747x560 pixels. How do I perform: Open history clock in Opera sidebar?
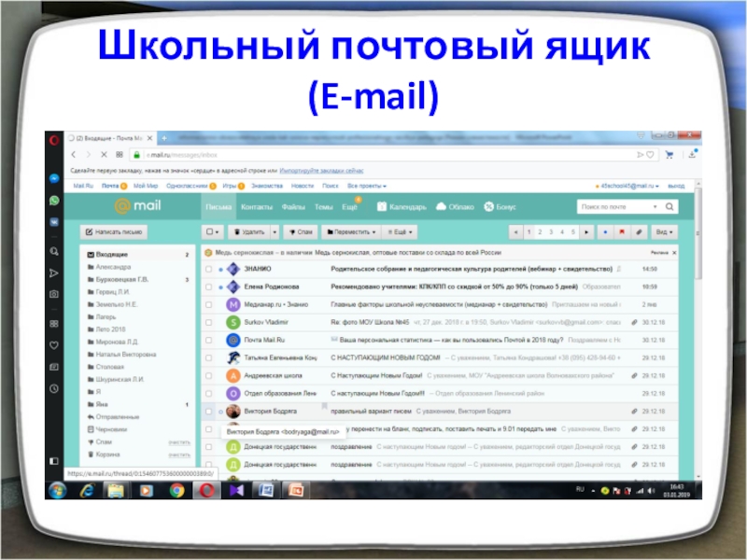pos(54,388)
